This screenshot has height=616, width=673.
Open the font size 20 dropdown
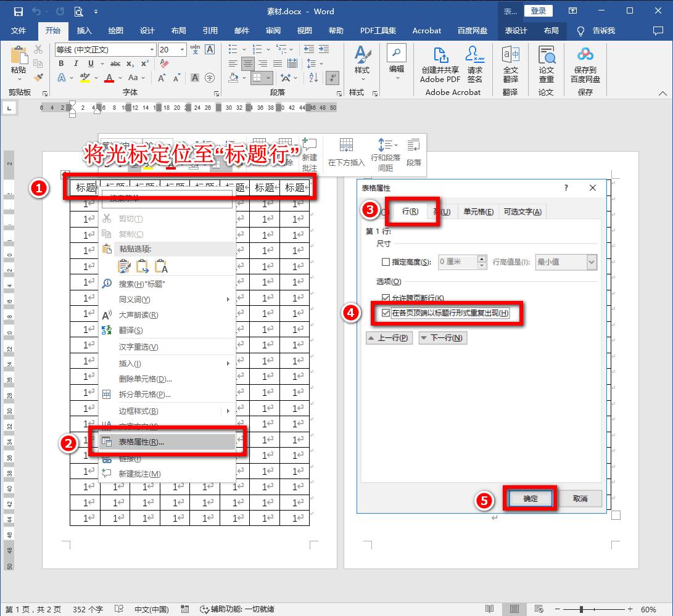coord(183,48)
